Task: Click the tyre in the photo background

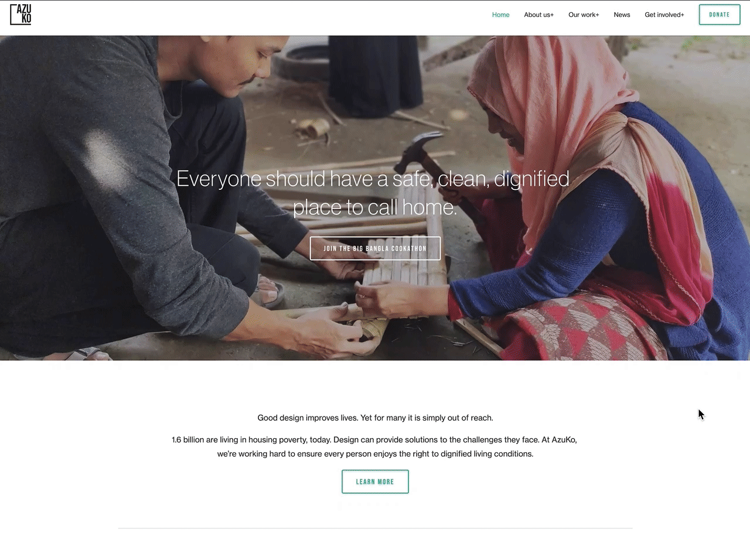Action: pos(308,57)
